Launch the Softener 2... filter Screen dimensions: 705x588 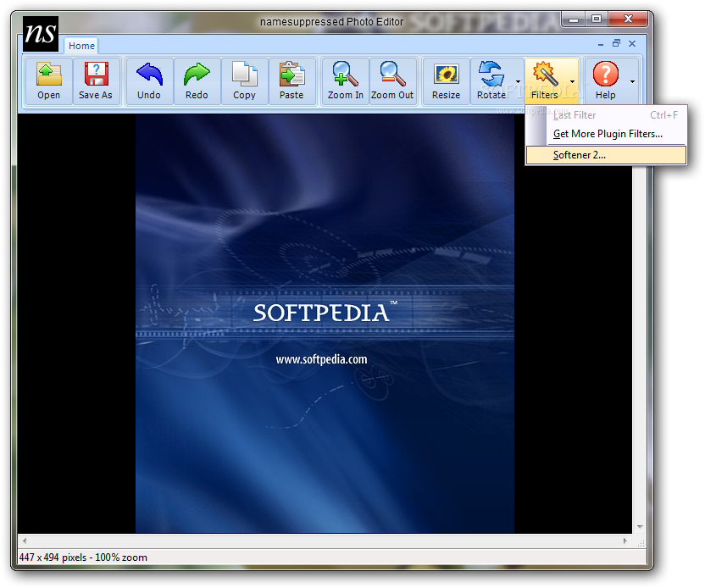coord(606,155)
